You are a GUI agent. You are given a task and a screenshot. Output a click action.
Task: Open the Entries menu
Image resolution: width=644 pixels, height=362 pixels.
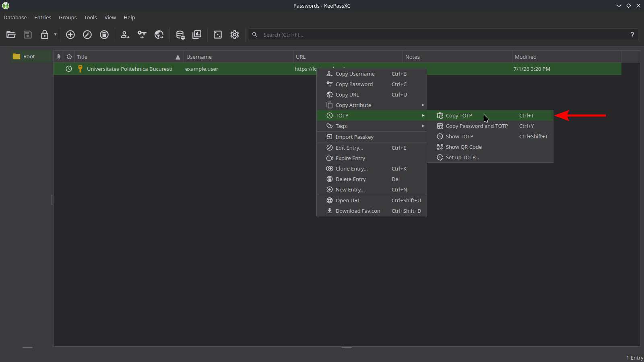[x=43, y=17]
